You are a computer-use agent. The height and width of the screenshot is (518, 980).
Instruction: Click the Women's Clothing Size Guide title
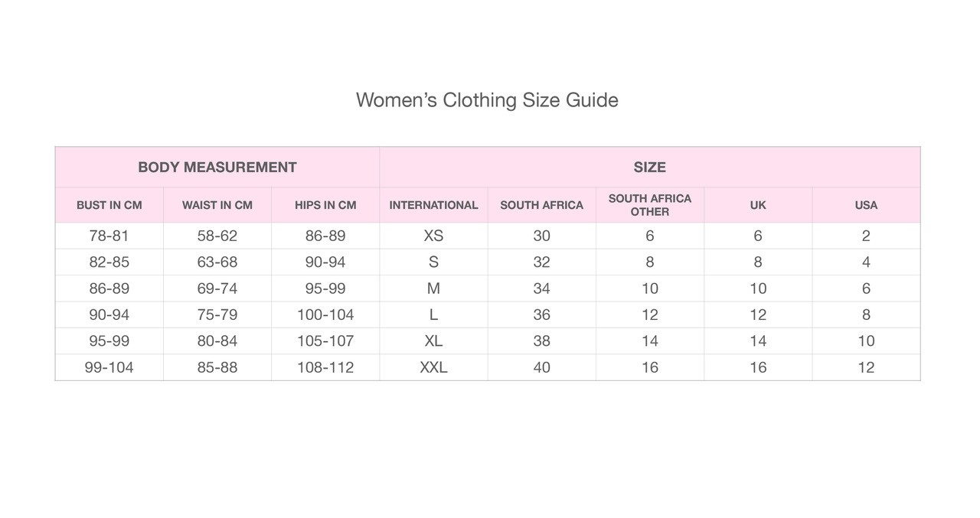tap(487, 100)
